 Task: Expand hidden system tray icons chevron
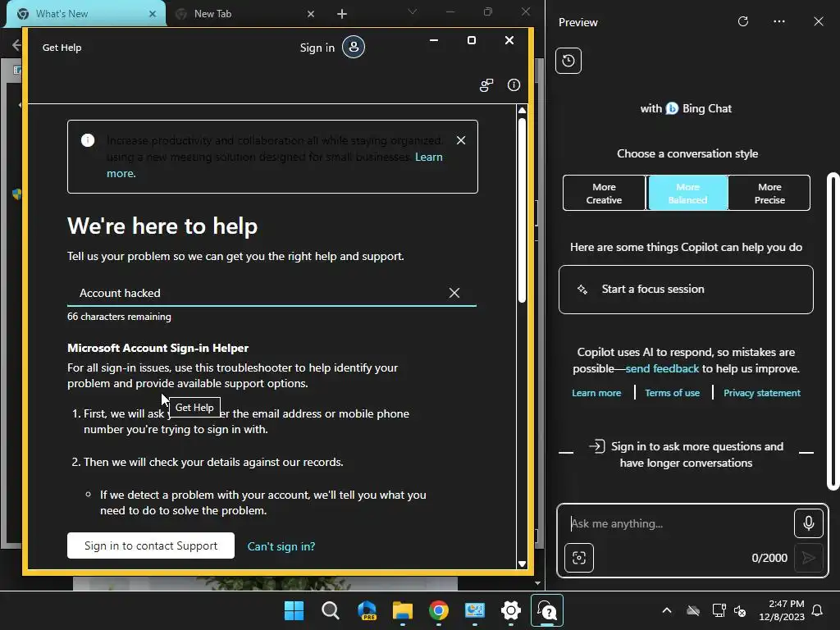point(666,610)
